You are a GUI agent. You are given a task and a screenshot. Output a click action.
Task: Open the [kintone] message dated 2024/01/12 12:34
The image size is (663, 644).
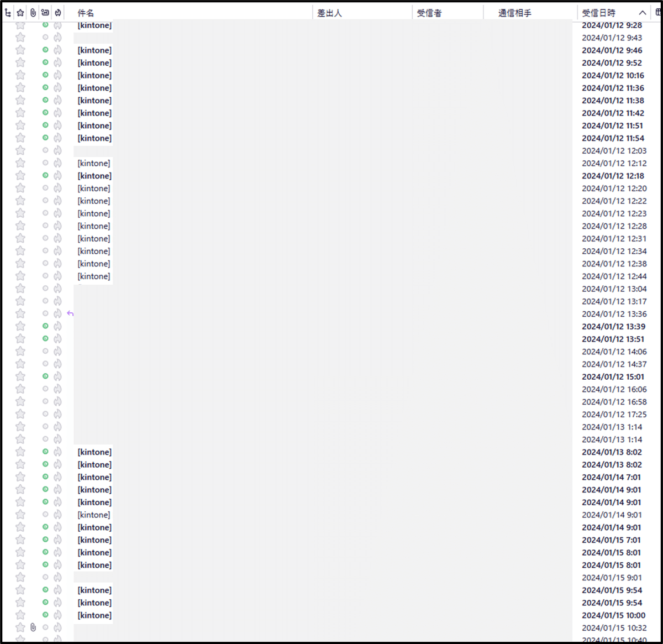[x=94, y=251]
